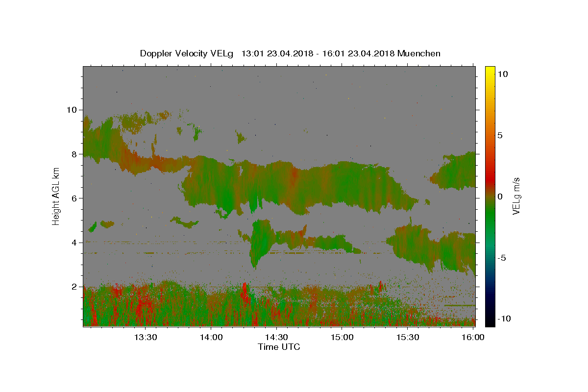Image resolution: width=588 pixels, height=392 pixels.
Task: Click the 13:30 time tick label
Action: (146, 337)
